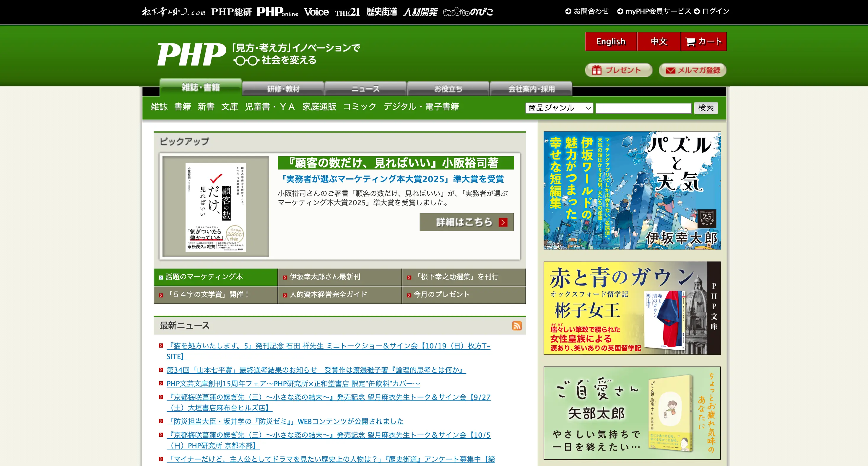Click the プレゼント gift button
This screenshot has width=868, height=466.
pyautogui.click(x=618, y=70)
